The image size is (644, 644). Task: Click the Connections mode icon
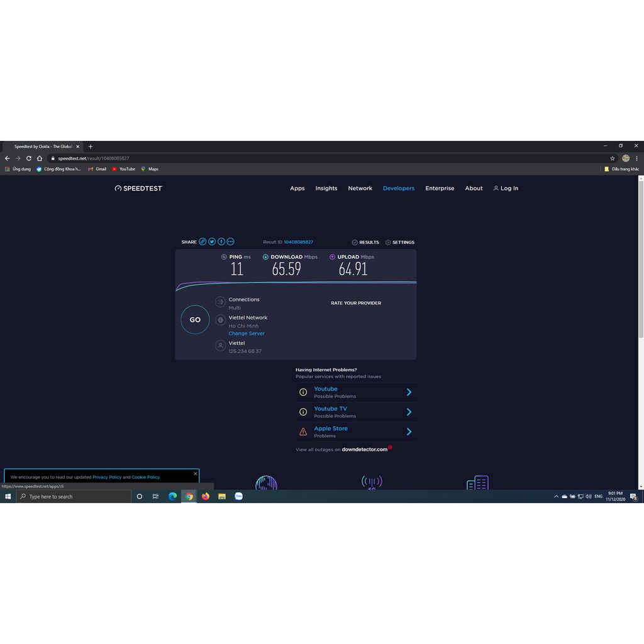pos(220,302)
